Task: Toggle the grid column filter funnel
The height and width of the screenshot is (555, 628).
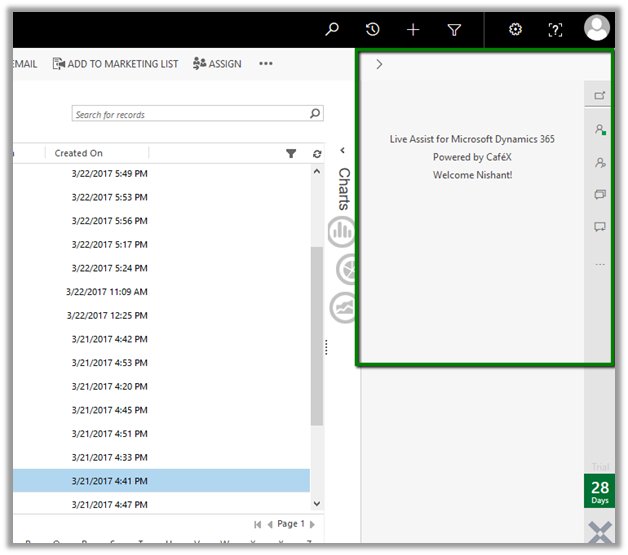Action: click(291, 154)
